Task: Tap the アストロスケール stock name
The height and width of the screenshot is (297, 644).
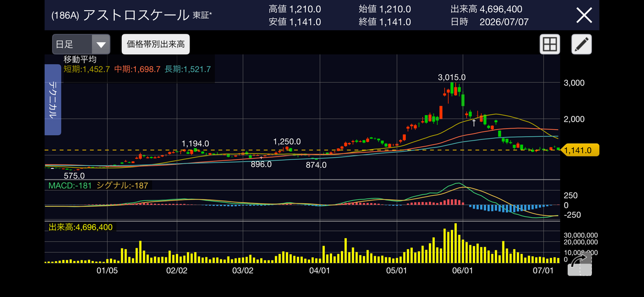Action: point(136,15)
